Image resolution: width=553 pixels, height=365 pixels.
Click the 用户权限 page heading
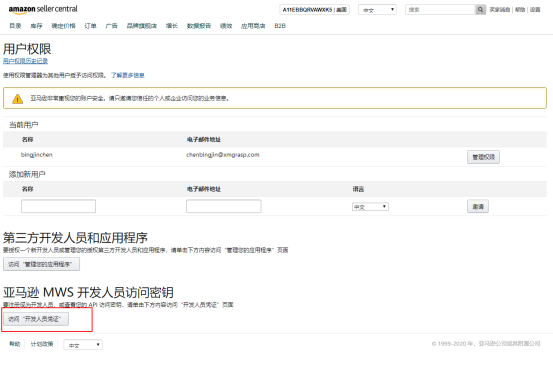[x=27, y=49]
